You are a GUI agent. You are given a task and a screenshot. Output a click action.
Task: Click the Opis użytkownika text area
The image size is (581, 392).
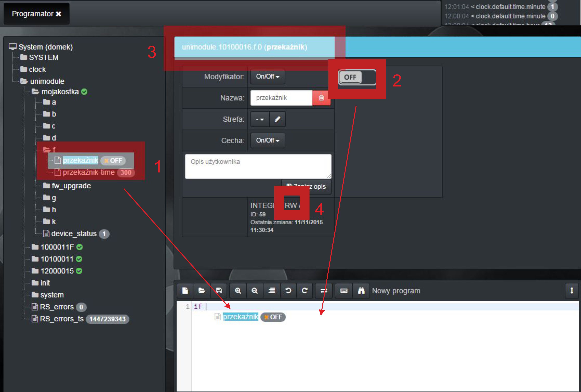point(258,166)
